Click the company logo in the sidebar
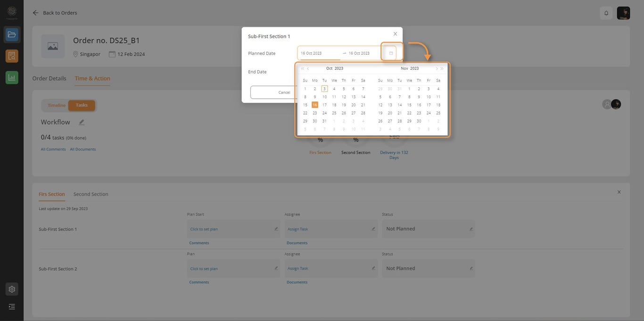Screen dimensions: 644x321 coord(12,12)
